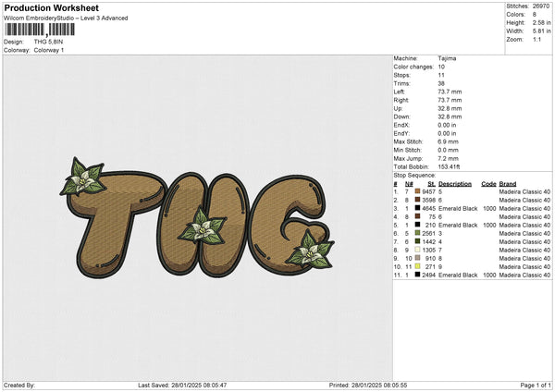Click the Colors value 8
Screen dimensions: 555x392
click(535, 15)
